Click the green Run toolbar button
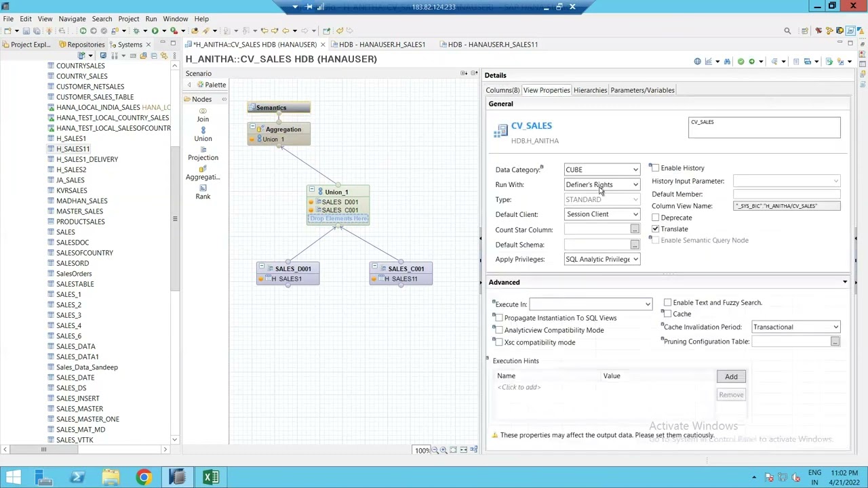Image resolution: width=868 pixels, height=488 pixels. click(155, 30)
